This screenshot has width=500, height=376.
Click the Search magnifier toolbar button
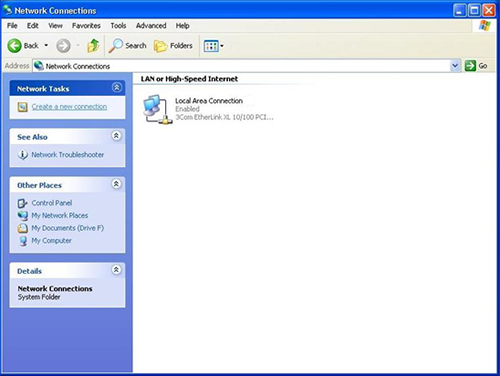[127, 46]
